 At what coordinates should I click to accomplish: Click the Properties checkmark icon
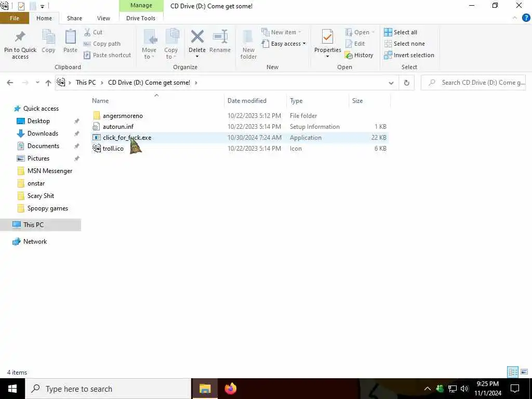pyautogui.click(x=327, y=36)
